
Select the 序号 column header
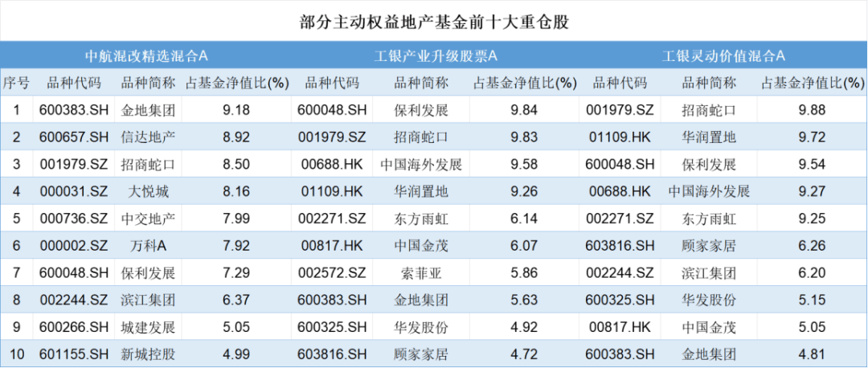coord(16,84)
